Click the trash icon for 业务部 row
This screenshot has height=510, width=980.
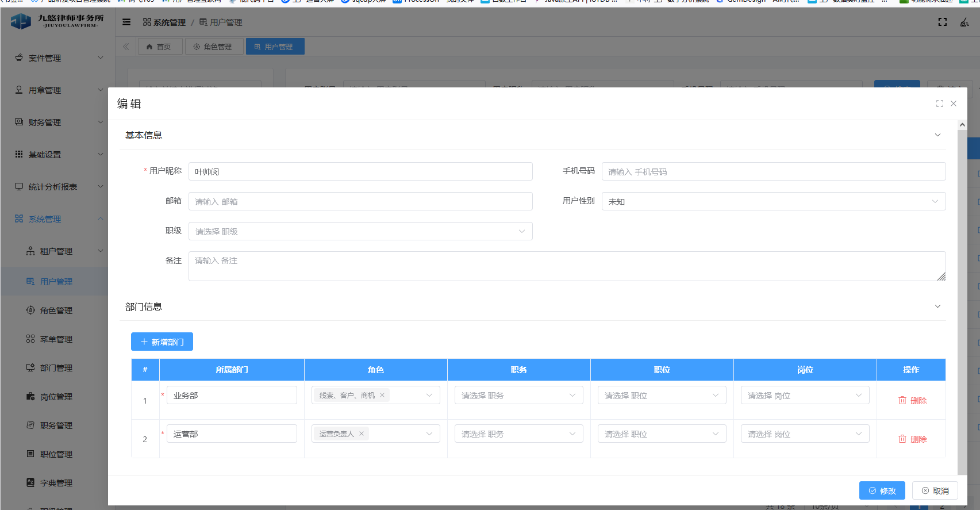[x=902, y=401]
